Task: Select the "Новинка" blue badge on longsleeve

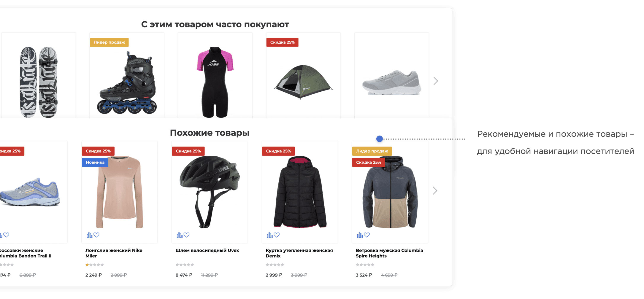Action: pos(95,162)
